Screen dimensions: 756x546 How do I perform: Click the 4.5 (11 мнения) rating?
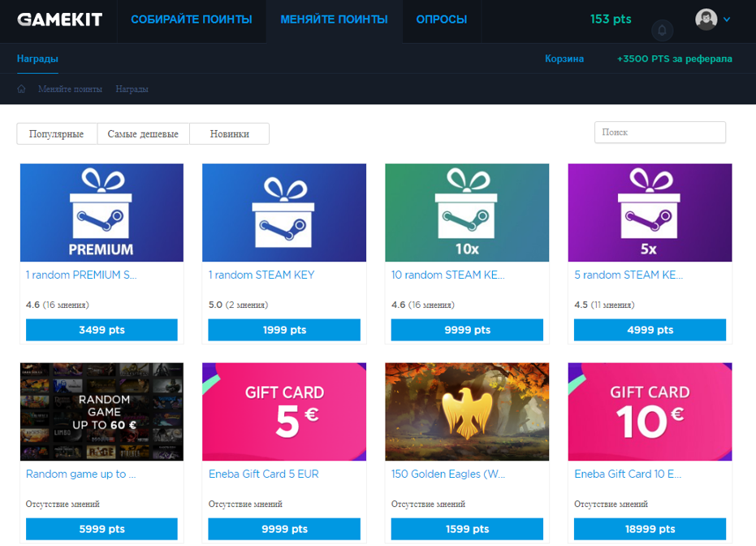pyautogui.click(x=605, y=305)
